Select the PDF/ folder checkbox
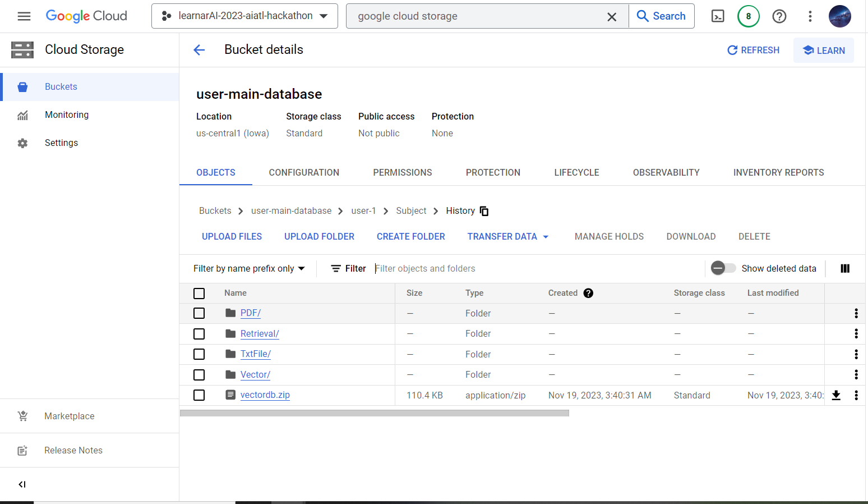 tap(199, 313)
